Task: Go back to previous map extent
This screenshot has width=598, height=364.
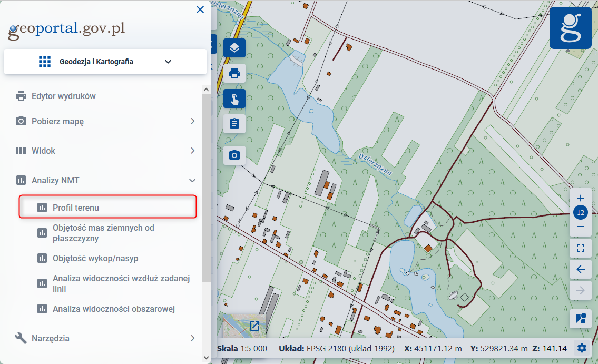Action: pyautogui.click(x=581, y=269)
